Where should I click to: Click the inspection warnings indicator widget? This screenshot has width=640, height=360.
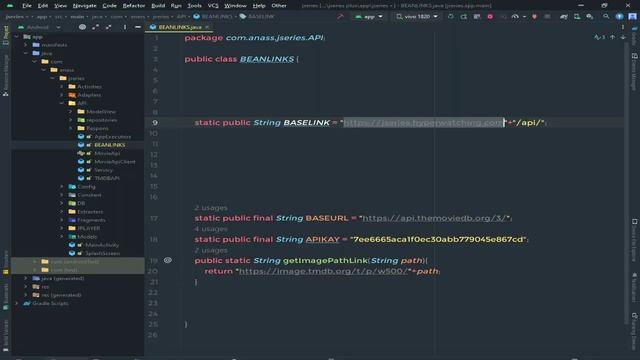click(600, 38)
